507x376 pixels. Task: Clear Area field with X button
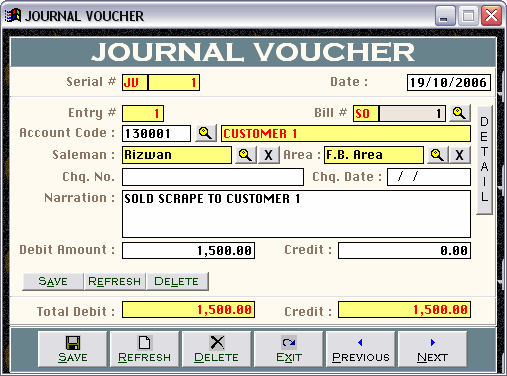tap(460, 155)
